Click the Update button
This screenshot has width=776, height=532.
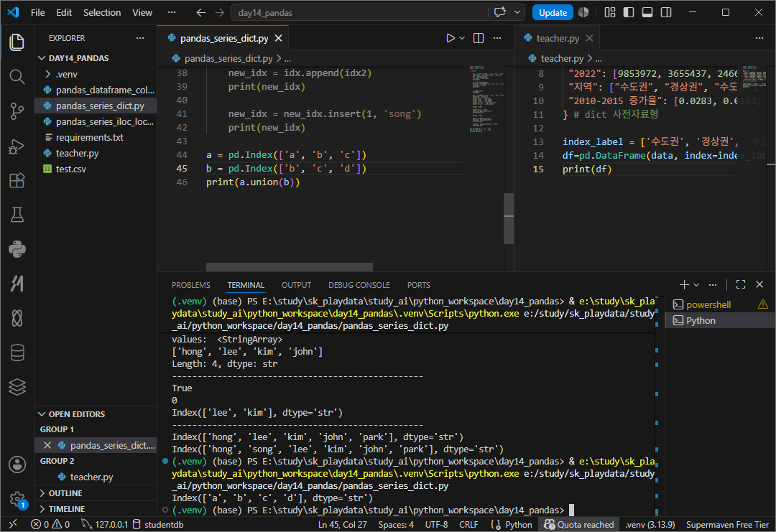point(553,12)
